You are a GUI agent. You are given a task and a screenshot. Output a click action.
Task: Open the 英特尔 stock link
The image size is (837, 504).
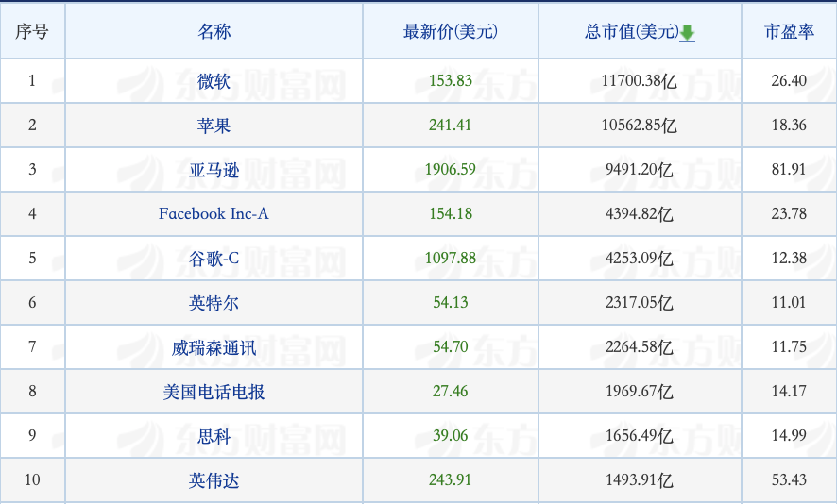[214, 303]
